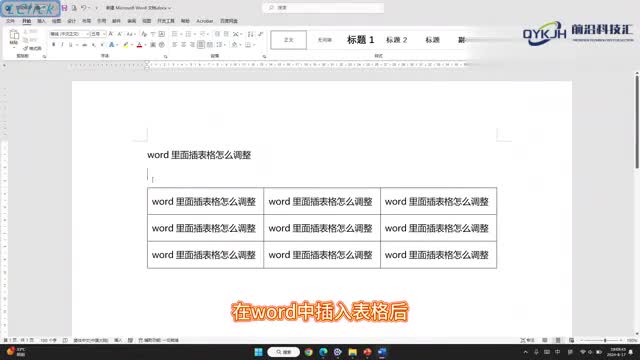640x360 pixels.
Task: Toggle Bold formatting
Action: pyautogui.click(x=53, y=44)
